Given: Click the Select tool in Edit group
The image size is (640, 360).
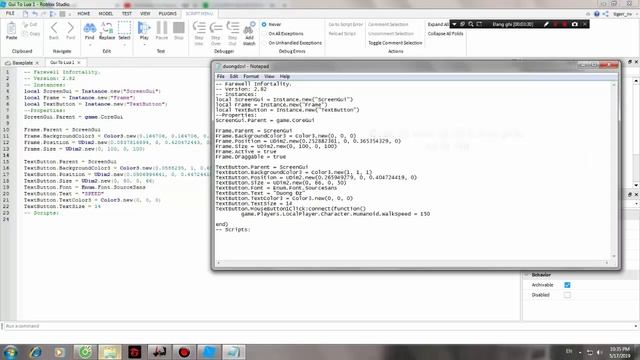Looking at the screenshot, I should point(124,29).
